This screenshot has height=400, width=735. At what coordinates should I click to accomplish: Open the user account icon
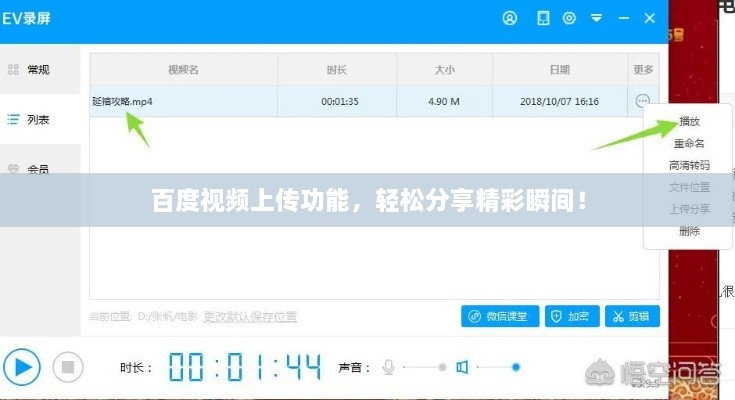point(510,18)
